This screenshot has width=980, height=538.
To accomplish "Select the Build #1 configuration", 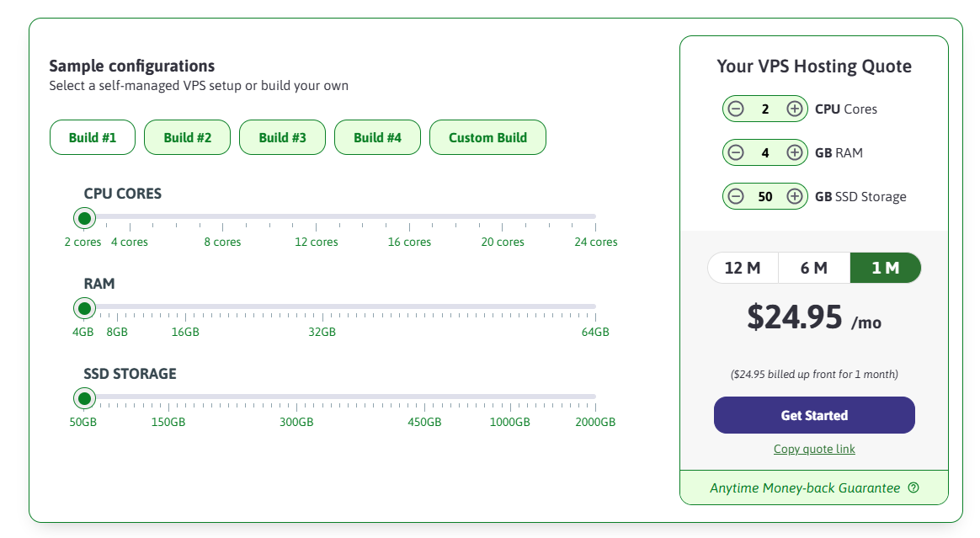I will coord(93,137).
